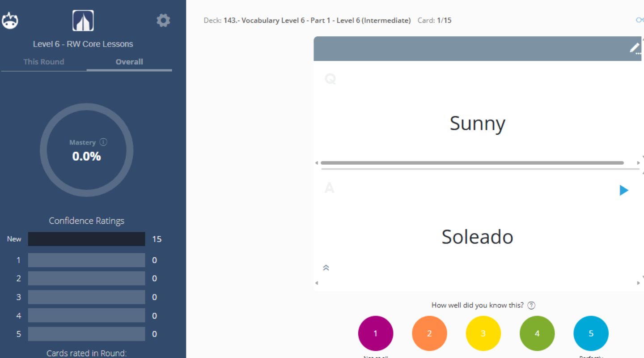Viewport: 644px width, 358px height.
Task: Play the answer audio triangle
Action: click(623, 190)
